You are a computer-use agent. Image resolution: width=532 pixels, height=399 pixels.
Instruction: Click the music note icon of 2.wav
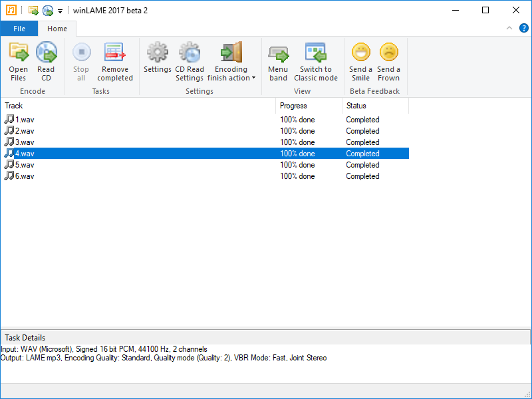pyautogui.click(x=9, y=130)
